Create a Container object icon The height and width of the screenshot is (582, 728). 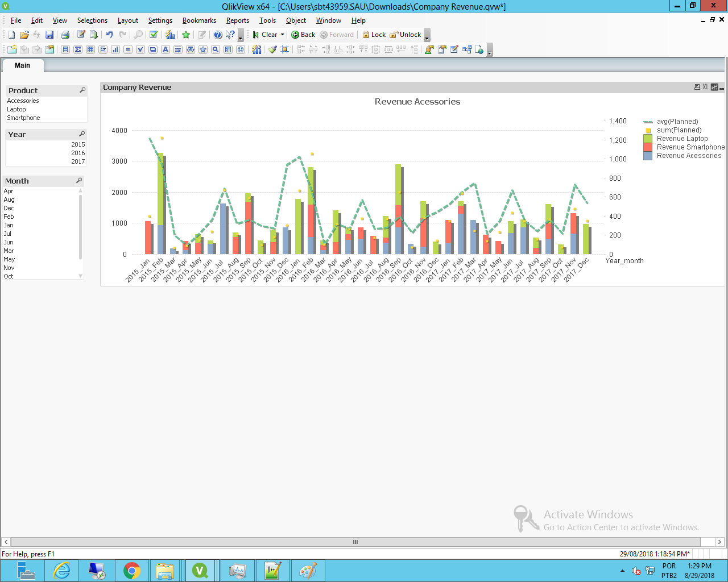point(228,49)
